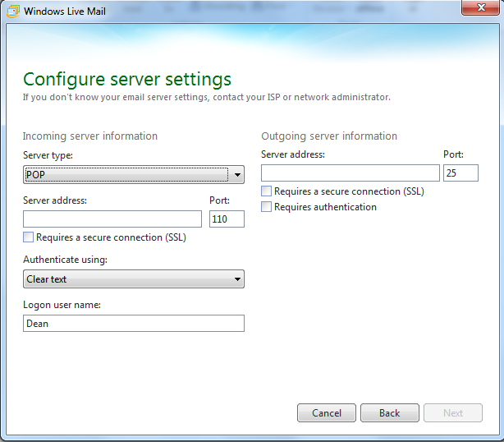Enable incoming Requires a secure connection (SSL)
This screenshot has height=442, width=504.
coord(28,237)
